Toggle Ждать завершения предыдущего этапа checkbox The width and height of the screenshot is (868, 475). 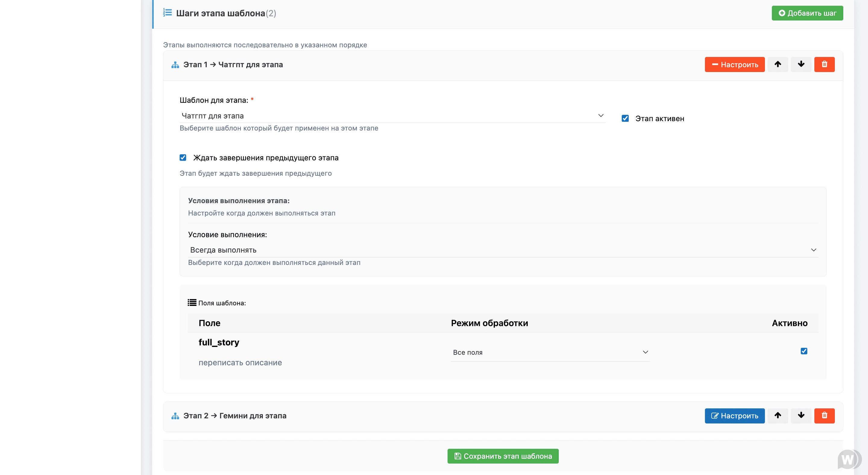[183, 157]
